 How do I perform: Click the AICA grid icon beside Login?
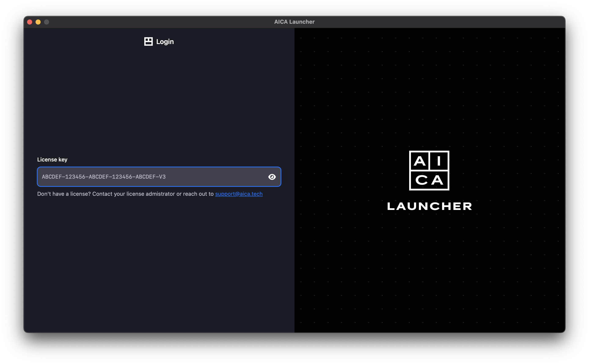pyautogui.click(x=149, y=41)
